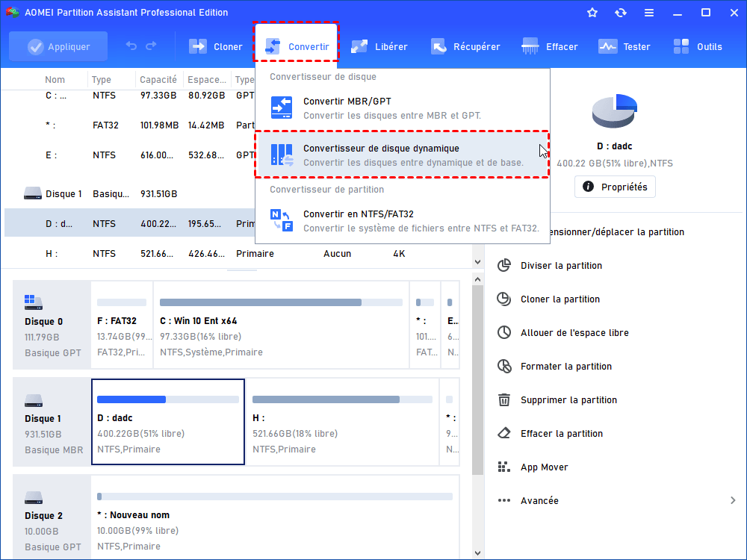Screen dimensions: 747x560
Task: Click the Propriétés button
Action: [615, 187]
